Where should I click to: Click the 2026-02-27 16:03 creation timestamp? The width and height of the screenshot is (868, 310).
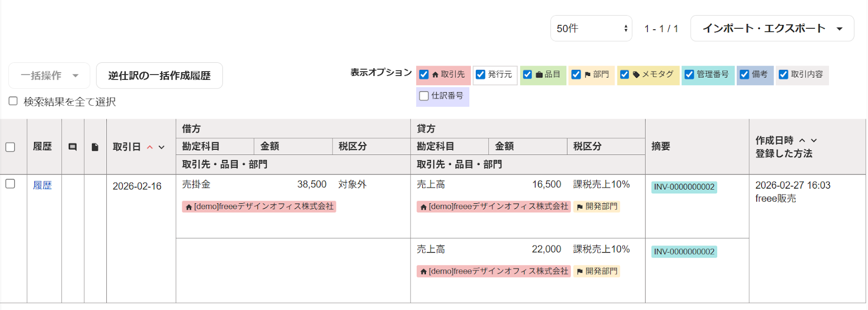[x=793, y=185]
